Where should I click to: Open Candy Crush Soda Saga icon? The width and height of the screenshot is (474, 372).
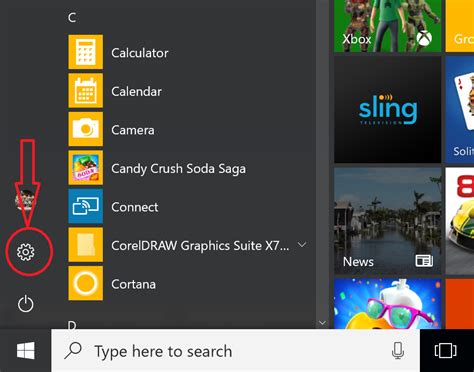(86, 168)
